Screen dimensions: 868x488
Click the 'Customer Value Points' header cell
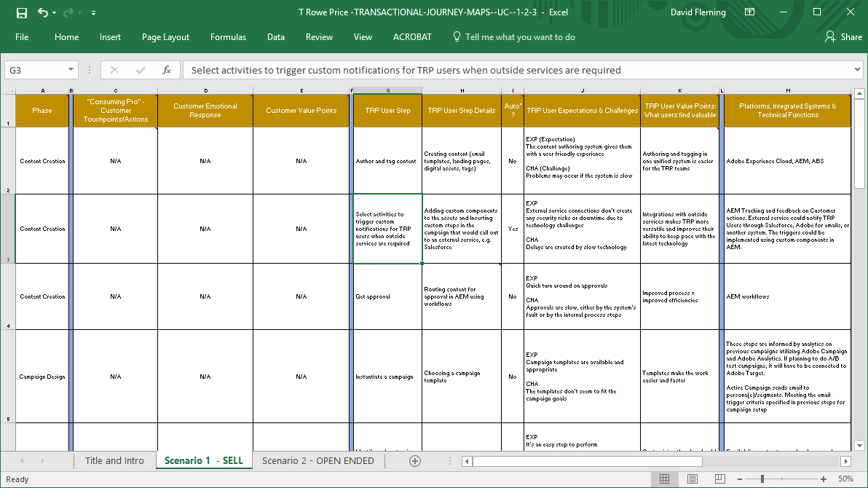click(301, 111)
